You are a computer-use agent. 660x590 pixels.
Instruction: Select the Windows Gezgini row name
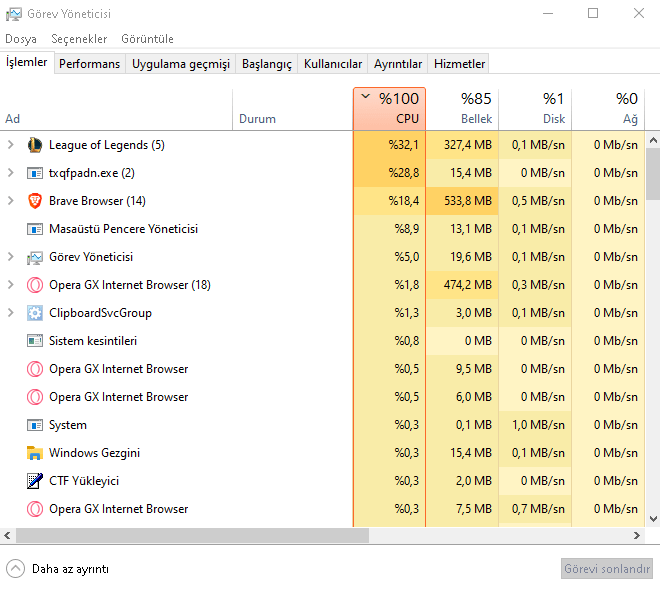[x=94, y=453]
